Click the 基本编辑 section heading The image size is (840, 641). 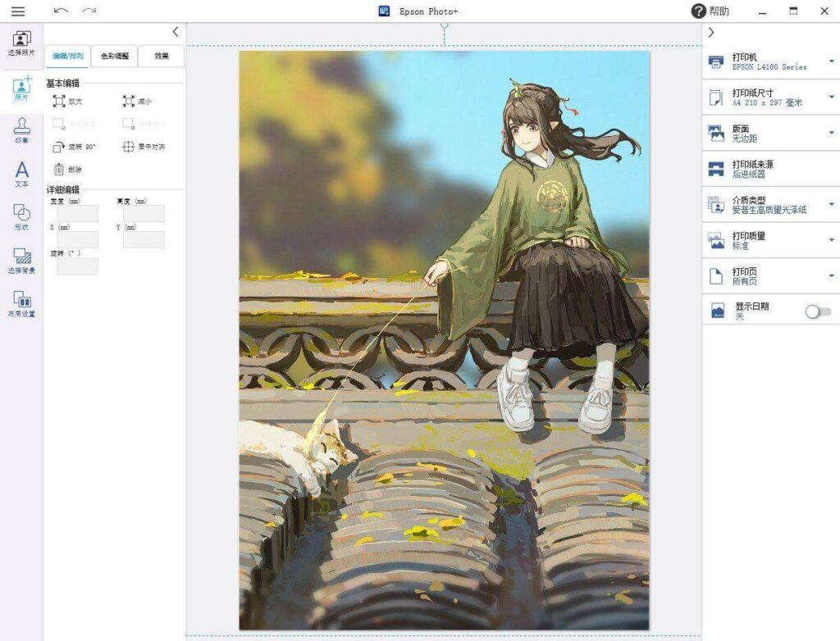point(62,83)
